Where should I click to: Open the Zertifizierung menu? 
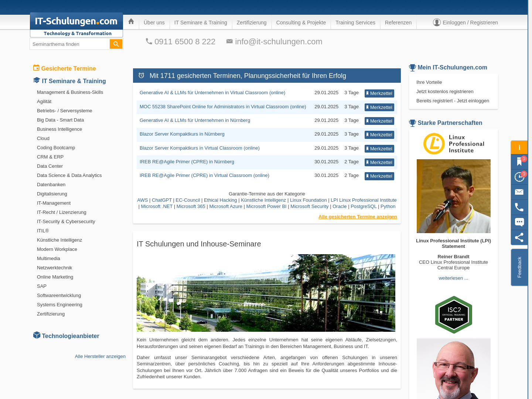pyautogui.click(x=252, y=23)
